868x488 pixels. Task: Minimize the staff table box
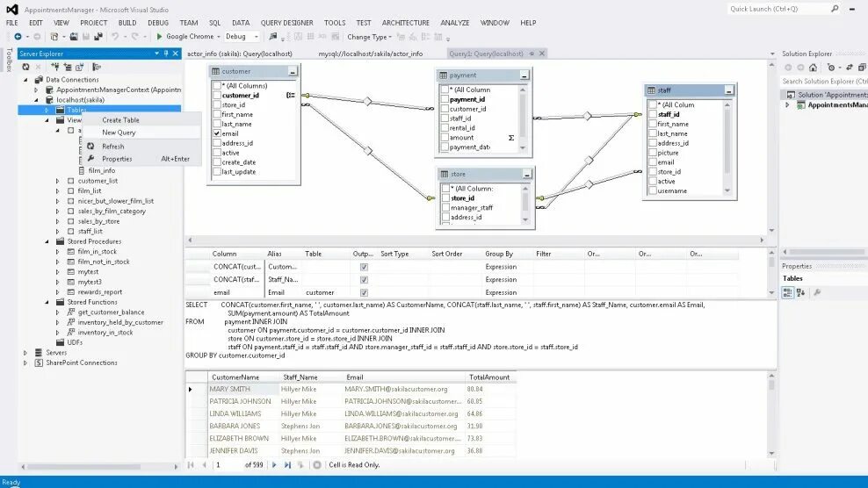[729, 90]
